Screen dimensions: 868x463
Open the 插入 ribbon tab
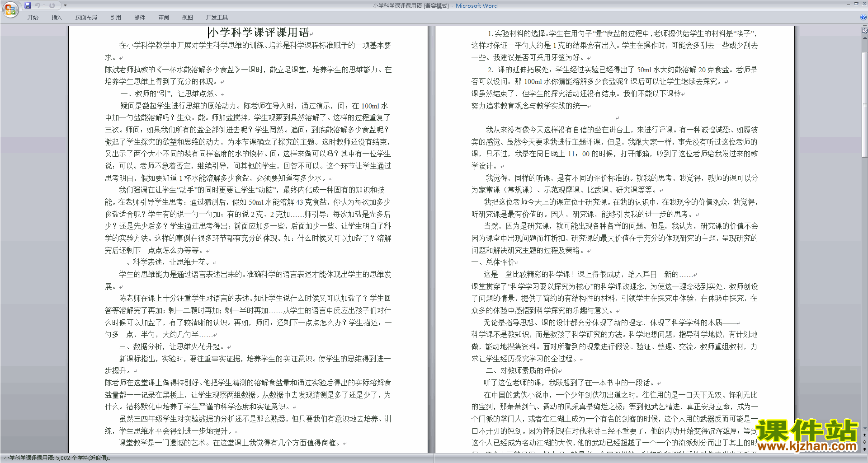57,18
